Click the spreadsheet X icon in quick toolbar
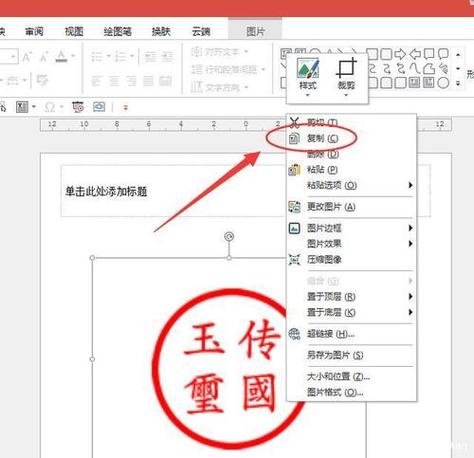The height and width of the screenshot is (458, 474). [22, 107]
